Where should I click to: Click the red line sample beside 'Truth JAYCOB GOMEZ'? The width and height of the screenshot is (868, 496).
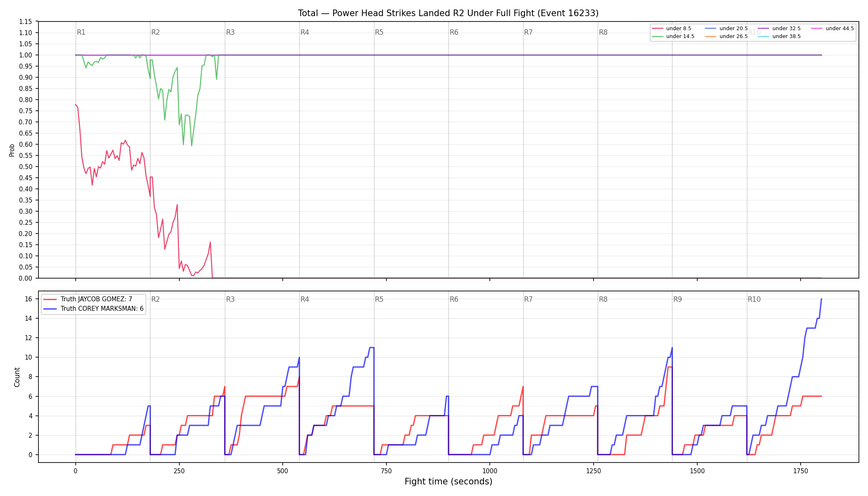(50, 299)
